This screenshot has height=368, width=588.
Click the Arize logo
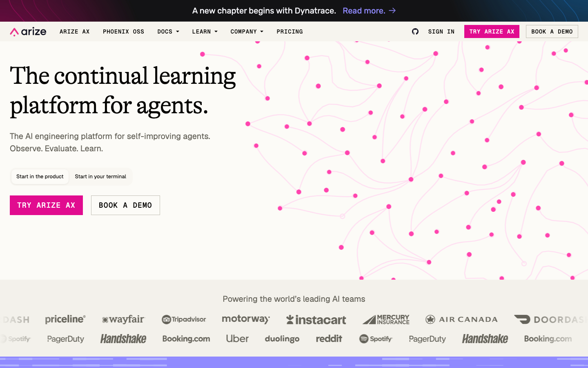[28, 31]
